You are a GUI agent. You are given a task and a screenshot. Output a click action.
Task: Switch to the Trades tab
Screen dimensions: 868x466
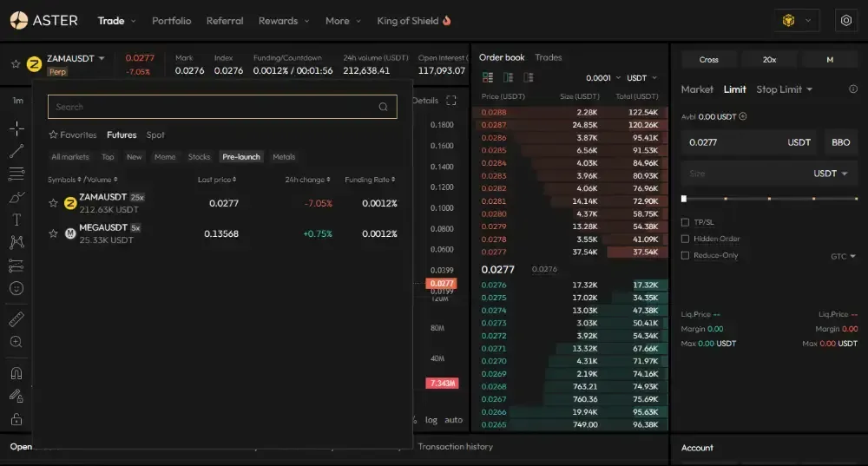548,57
